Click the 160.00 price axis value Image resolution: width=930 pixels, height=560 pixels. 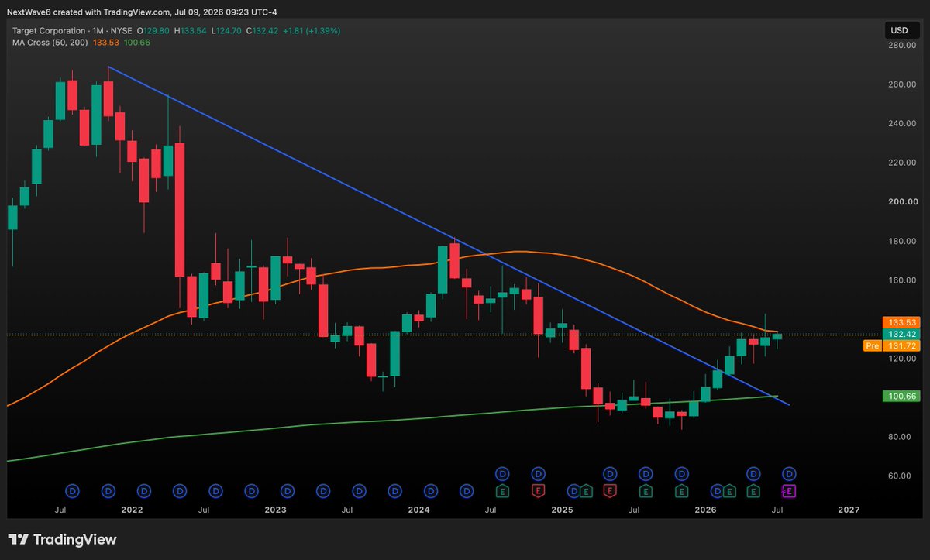[x=901, y=280]
